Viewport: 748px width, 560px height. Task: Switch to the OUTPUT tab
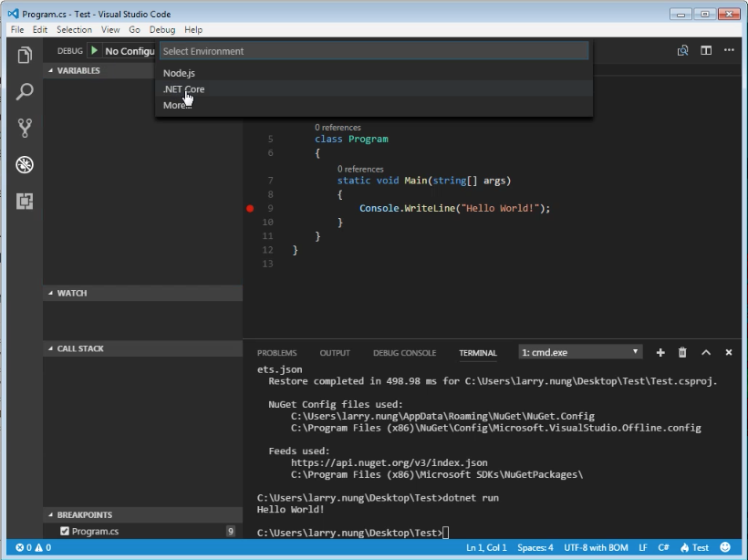coord(335,353)
